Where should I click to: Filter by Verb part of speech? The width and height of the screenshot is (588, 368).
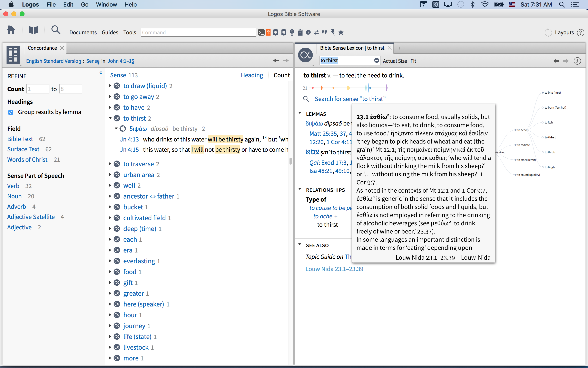13,186
